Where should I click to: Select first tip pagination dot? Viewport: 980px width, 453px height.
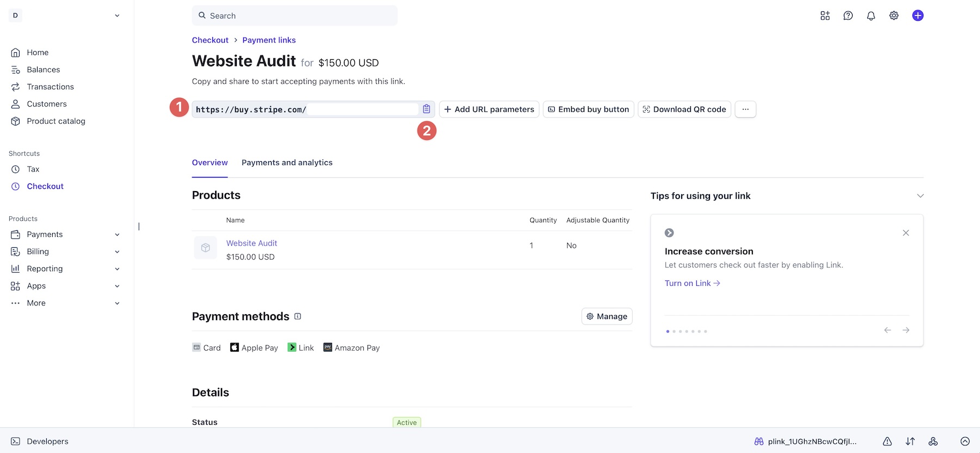pyautogui.click(x=667, y=331)
